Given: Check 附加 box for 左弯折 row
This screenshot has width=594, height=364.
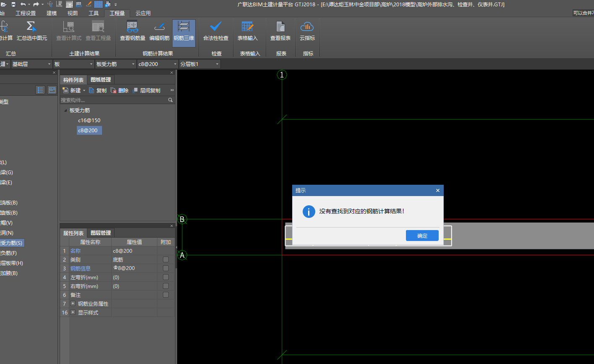Looking at the screenshot, I should pos(166,277).
